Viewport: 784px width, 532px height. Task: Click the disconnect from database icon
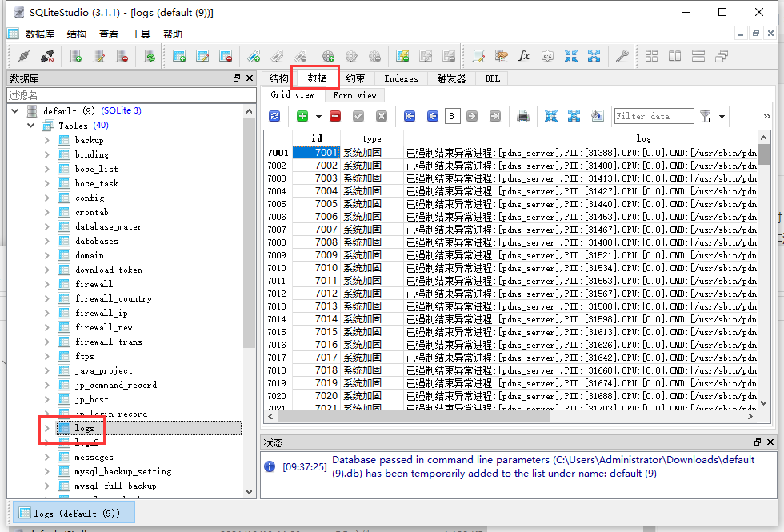click(x=47, y=56)
